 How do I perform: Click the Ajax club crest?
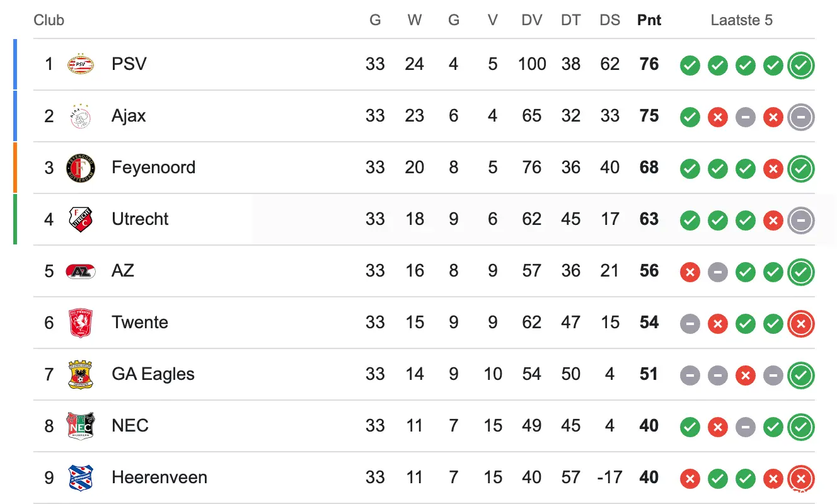tap(81, 116)
